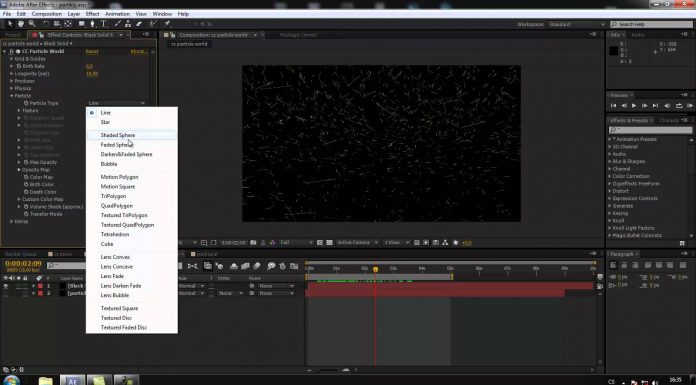Switch to the Render Queue tab
This screenshot has height=385, width=696.
pyautogui.click(x=20, y=254)
